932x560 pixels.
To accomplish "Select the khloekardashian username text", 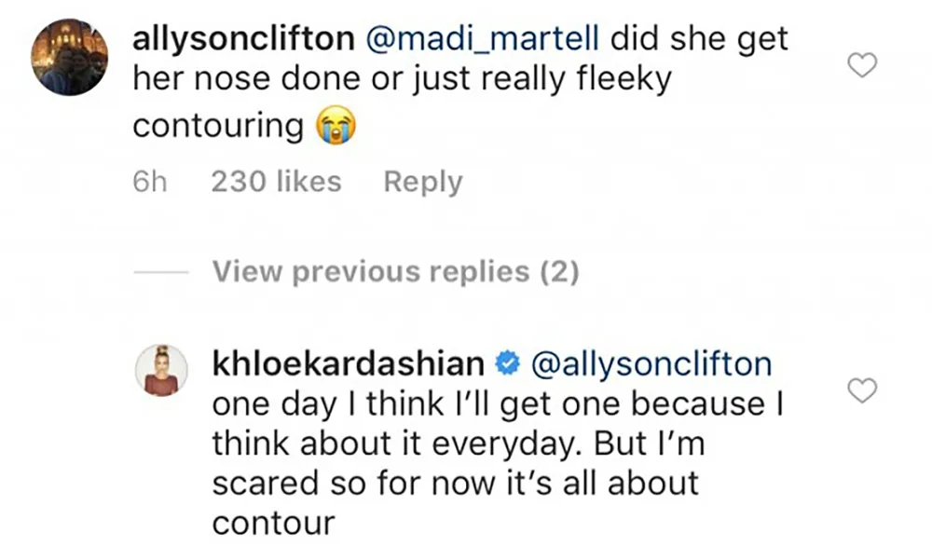I will [349, 363].
